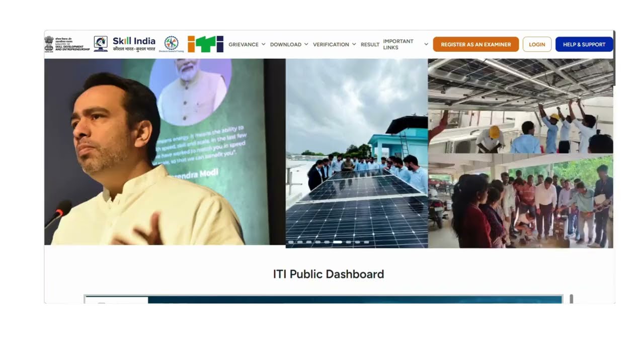Image resolution: width=644 pixels, height=362 pixels.
Task: Click the Login button
Action: coord(537,44)
